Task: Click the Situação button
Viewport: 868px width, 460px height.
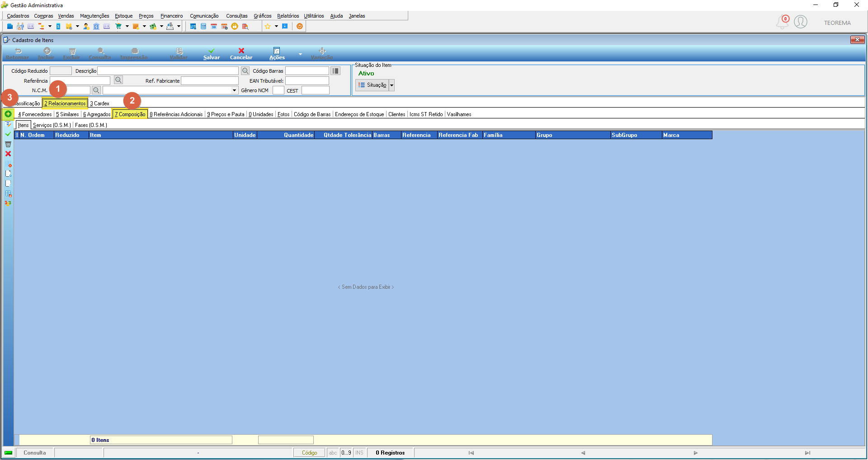Action: point(372,85)
